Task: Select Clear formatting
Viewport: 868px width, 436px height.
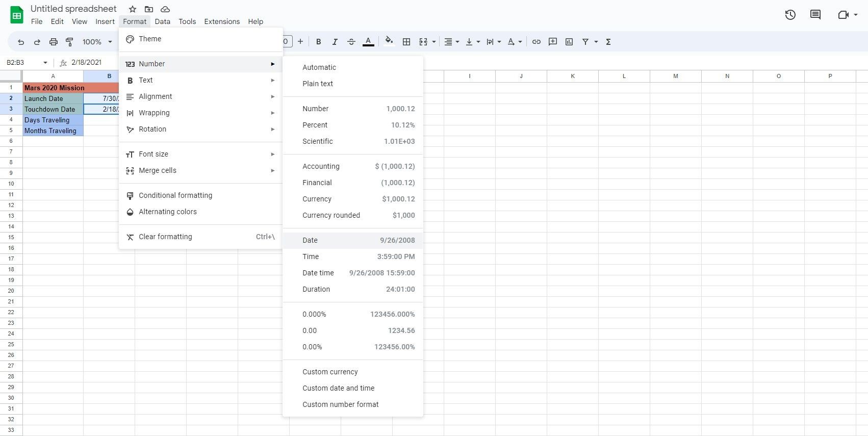Action: 201,237
